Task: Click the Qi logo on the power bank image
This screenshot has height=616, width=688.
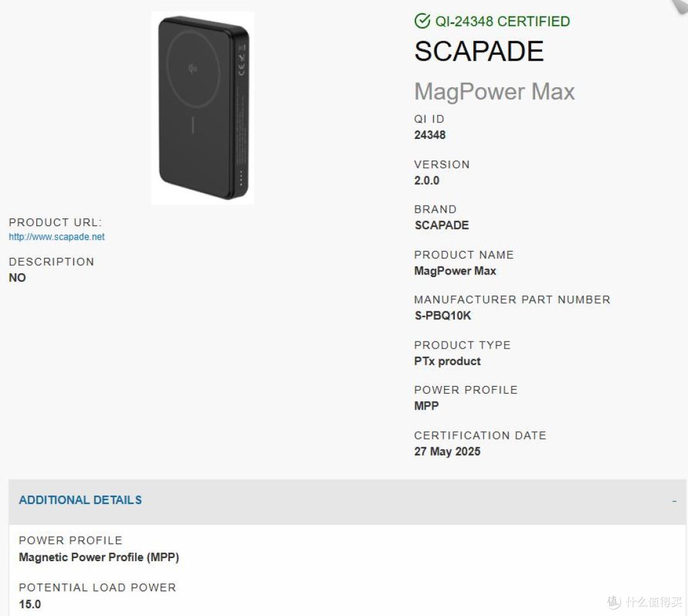Action: click(x=192, y=68)
